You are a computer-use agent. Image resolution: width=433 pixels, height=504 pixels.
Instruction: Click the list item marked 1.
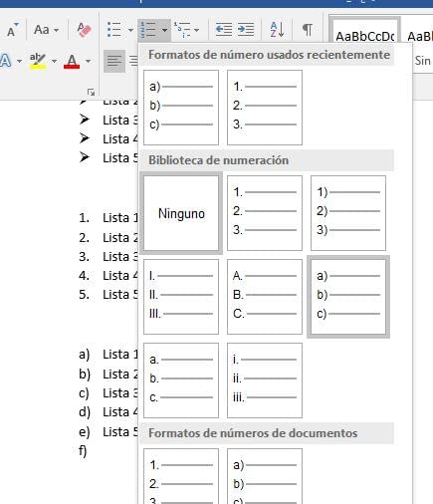pos(108,218)
